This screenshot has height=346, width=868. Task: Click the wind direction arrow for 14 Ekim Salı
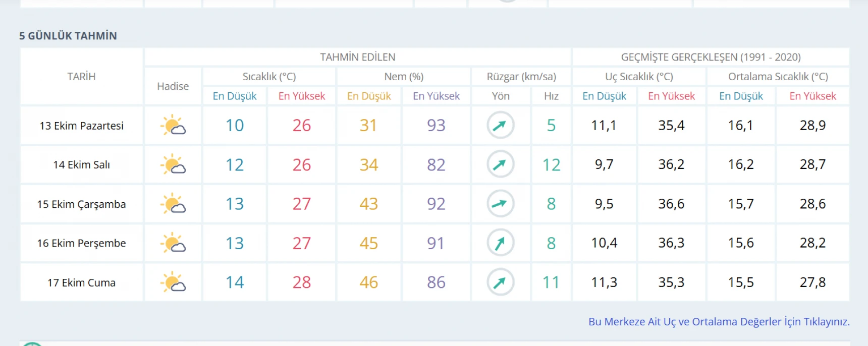(x=500, y=164)
